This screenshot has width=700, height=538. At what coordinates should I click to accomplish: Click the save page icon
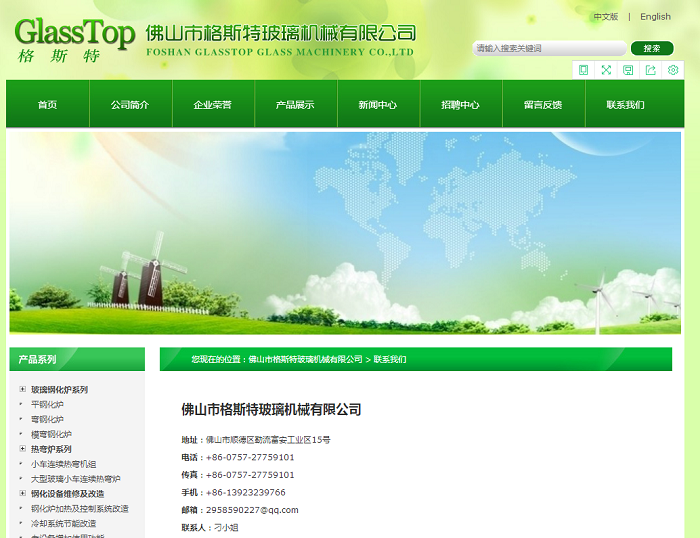[x=628, y=70]
